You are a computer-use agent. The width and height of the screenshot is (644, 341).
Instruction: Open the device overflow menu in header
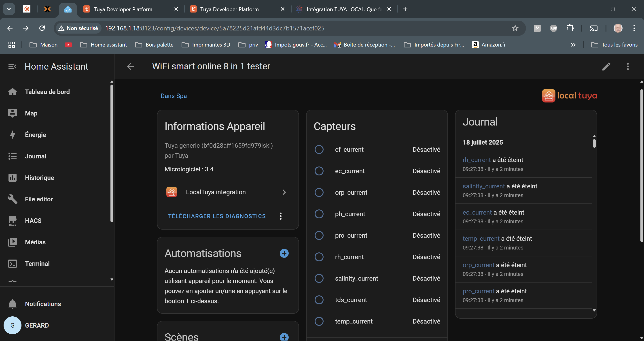627,66
